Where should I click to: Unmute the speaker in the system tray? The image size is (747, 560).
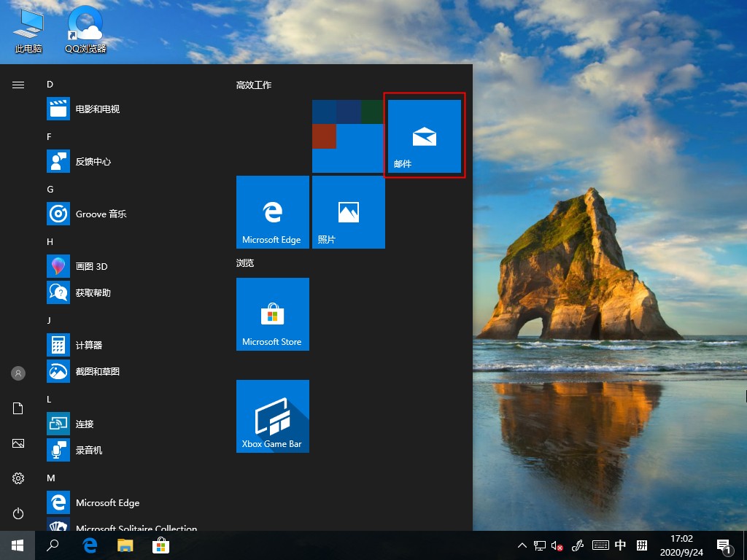coord(556,545)
